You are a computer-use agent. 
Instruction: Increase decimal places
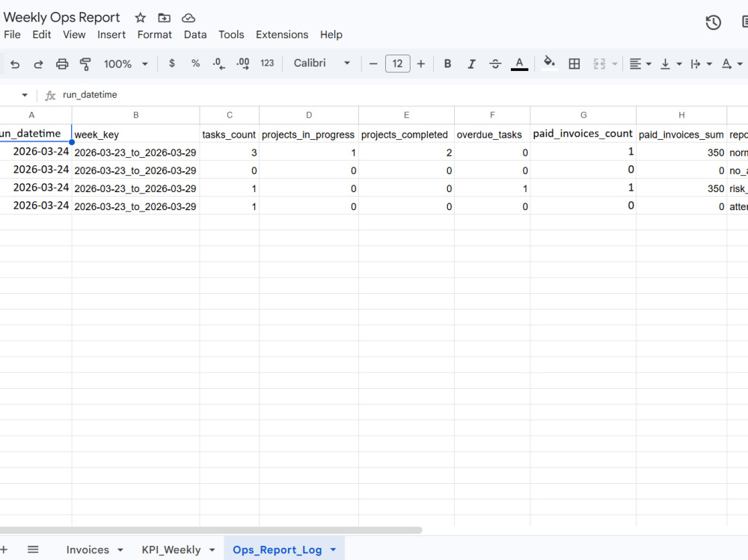[243, 64]
